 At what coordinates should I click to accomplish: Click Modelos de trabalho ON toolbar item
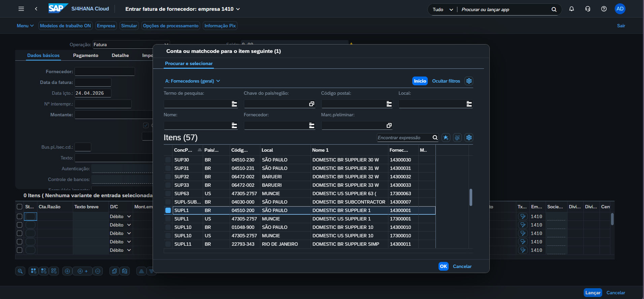pos(65,26)
